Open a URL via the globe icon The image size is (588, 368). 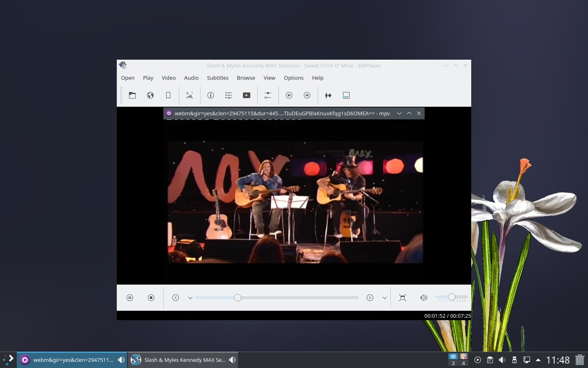[x=150, y=95]
